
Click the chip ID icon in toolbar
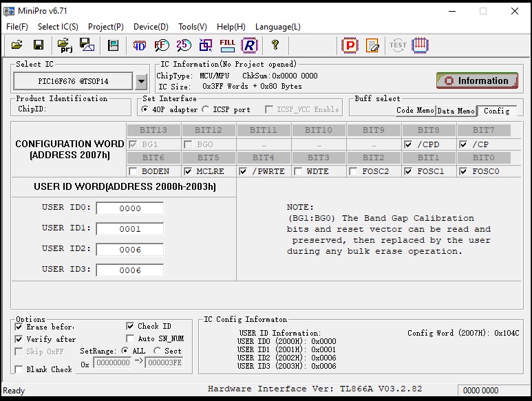coord(140,45)
